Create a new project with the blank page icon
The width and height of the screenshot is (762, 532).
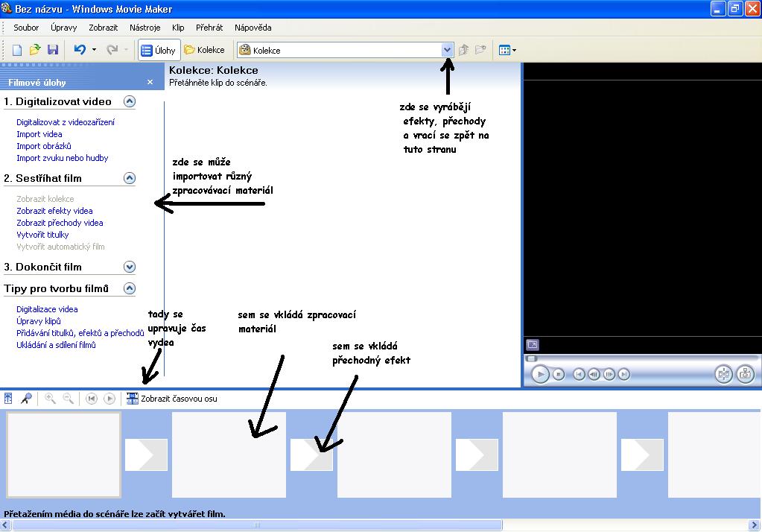pos(17,50)
